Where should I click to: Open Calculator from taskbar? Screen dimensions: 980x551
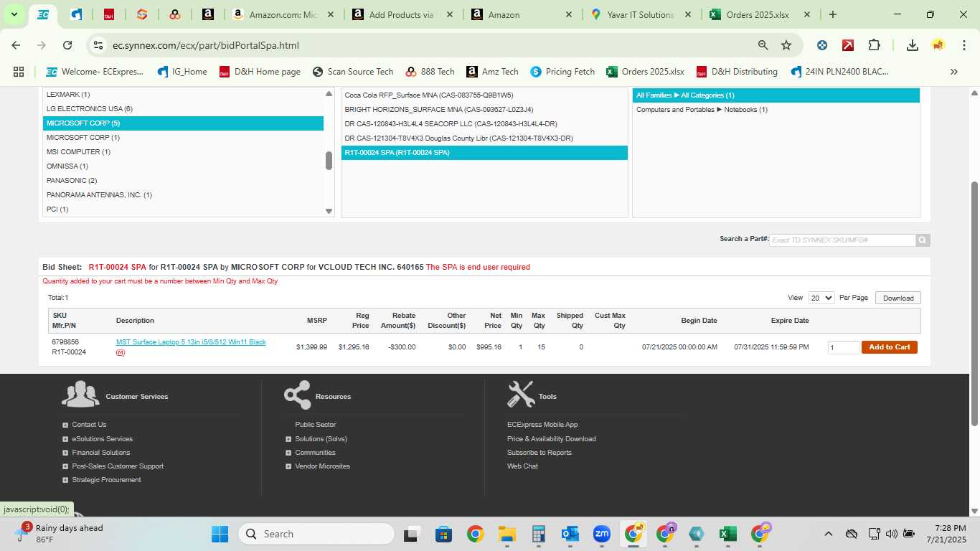click(x=539, y=534)
